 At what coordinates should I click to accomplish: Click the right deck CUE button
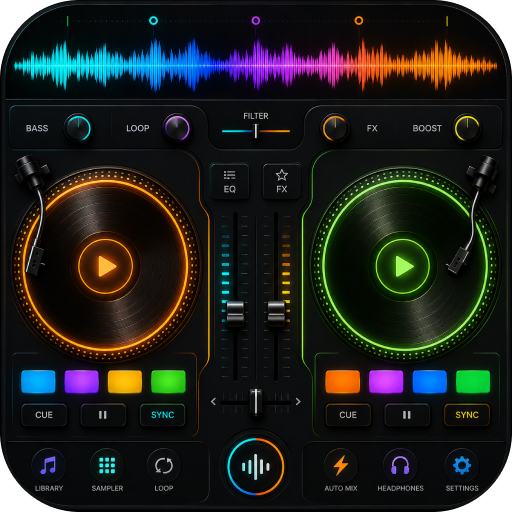point(348,415)
